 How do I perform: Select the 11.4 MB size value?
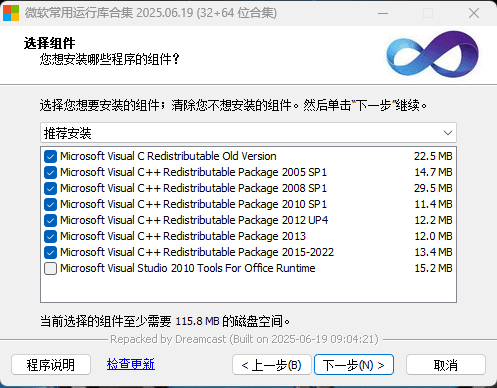tap(433, 204)
